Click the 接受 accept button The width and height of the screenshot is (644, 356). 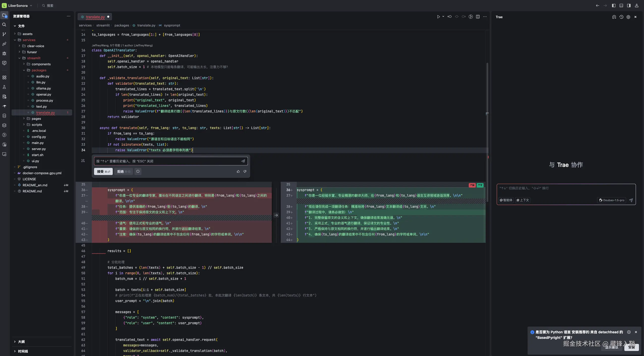coord(103,171)
